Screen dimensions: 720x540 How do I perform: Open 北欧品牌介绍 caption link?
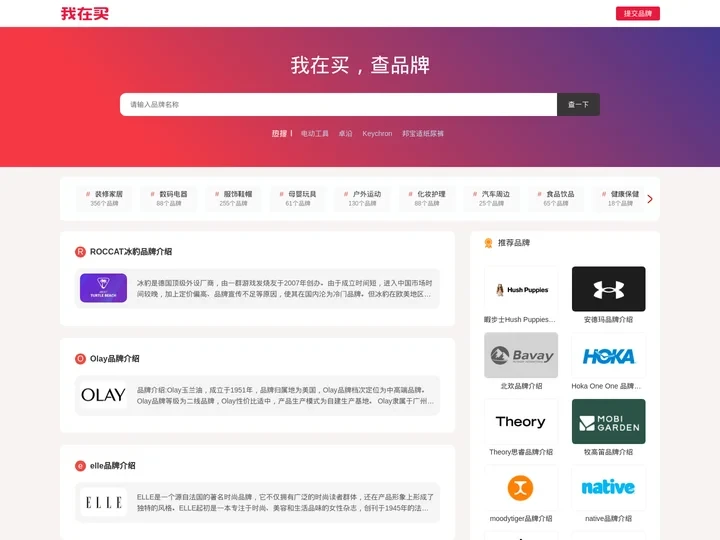click(x=521, y=386)
